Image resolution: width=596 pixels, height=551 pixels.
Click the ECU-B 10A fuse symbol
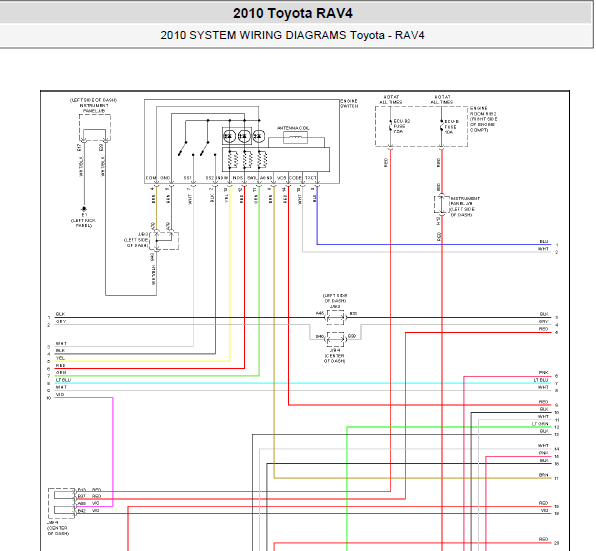442,126
